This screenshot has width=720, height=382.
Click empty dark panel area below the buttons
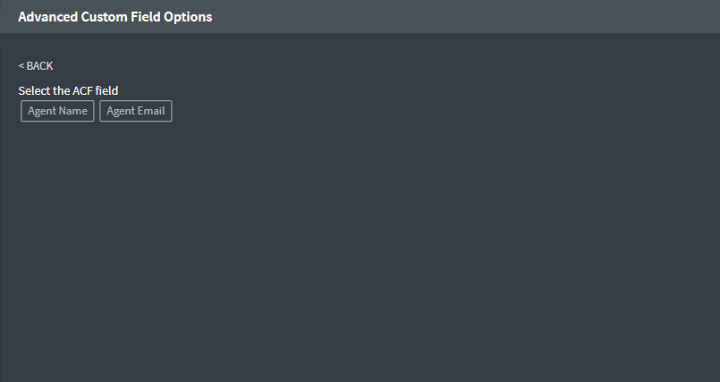[x=360, y=253]
